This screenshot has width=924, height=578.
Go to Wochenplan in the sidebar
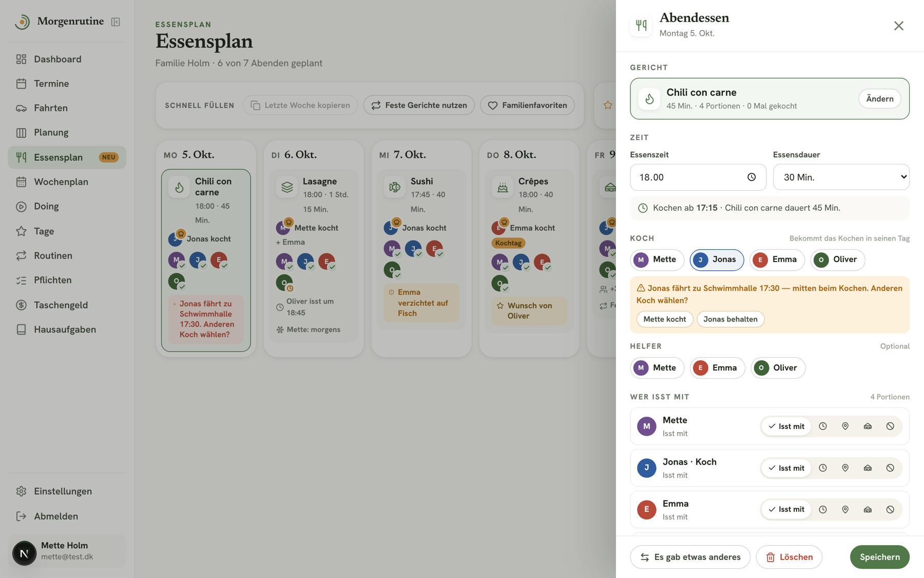67,182
